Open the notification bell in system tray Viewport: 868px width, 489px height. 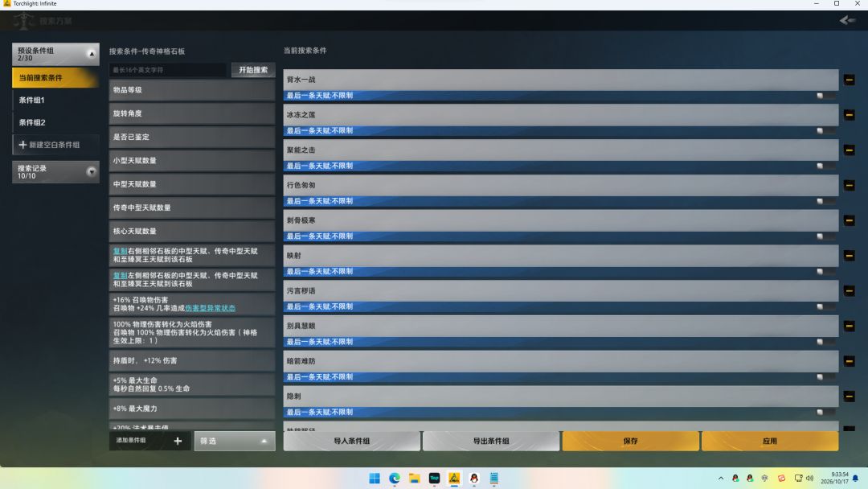click(x=855, y=478)
